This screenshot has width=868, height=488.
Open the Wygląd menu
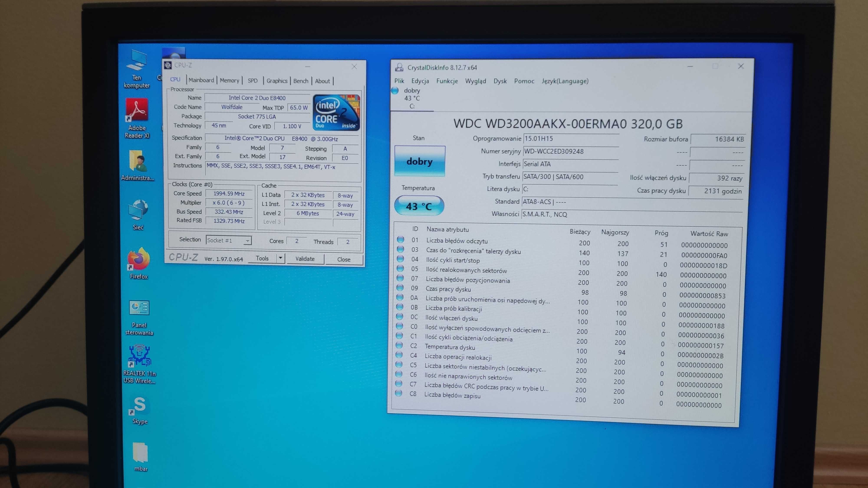point(475,81)
